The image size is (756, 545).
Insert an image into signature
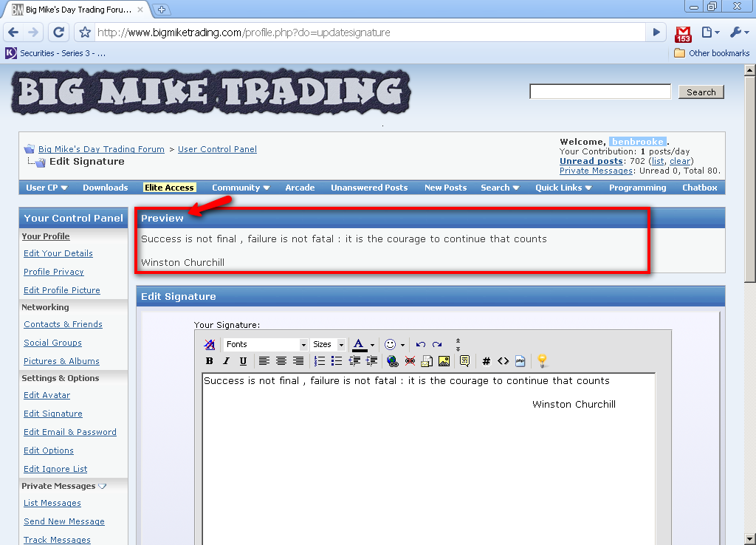click(444, 361)
